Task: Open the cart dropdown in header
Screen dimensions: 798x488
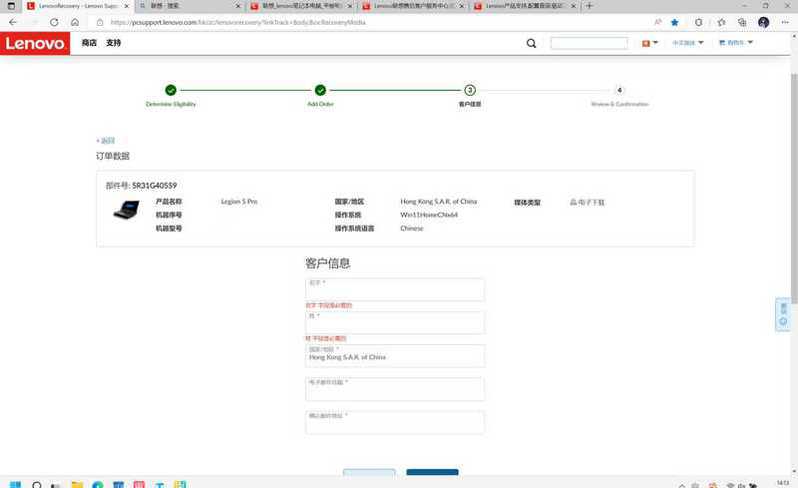Action: click(x=735, y=43)
